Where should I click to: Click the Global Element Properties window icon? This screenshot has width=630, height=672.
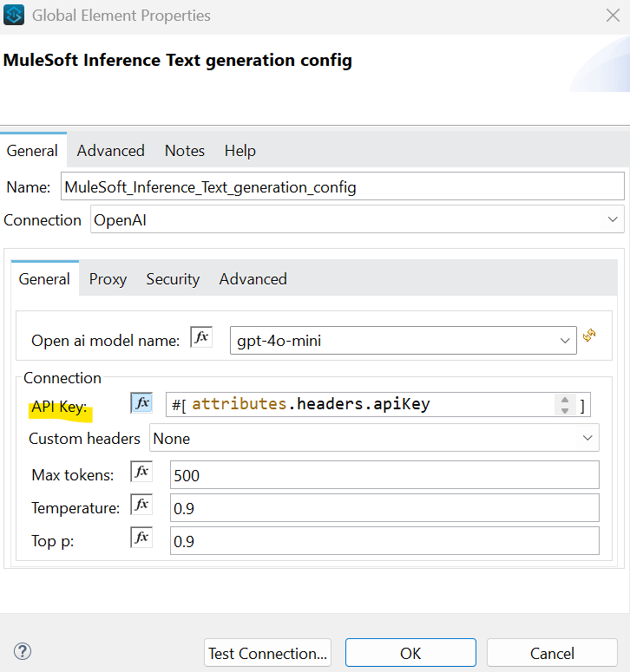point(16,16)
